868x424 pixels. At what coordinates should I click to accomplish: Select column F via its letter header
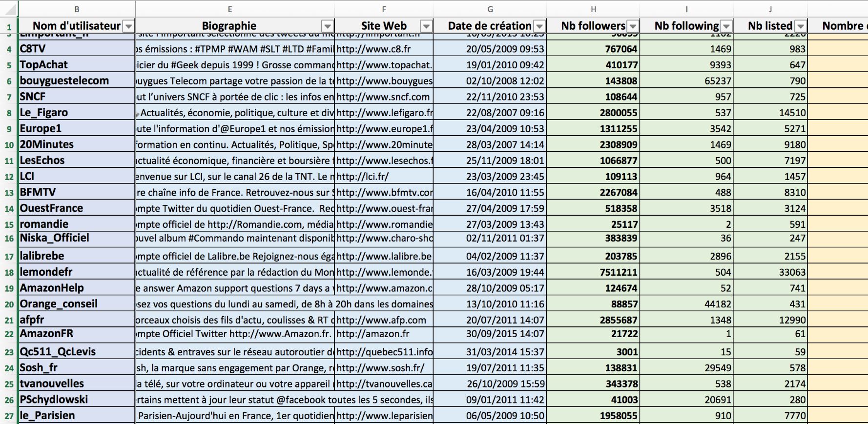(384, 9)
